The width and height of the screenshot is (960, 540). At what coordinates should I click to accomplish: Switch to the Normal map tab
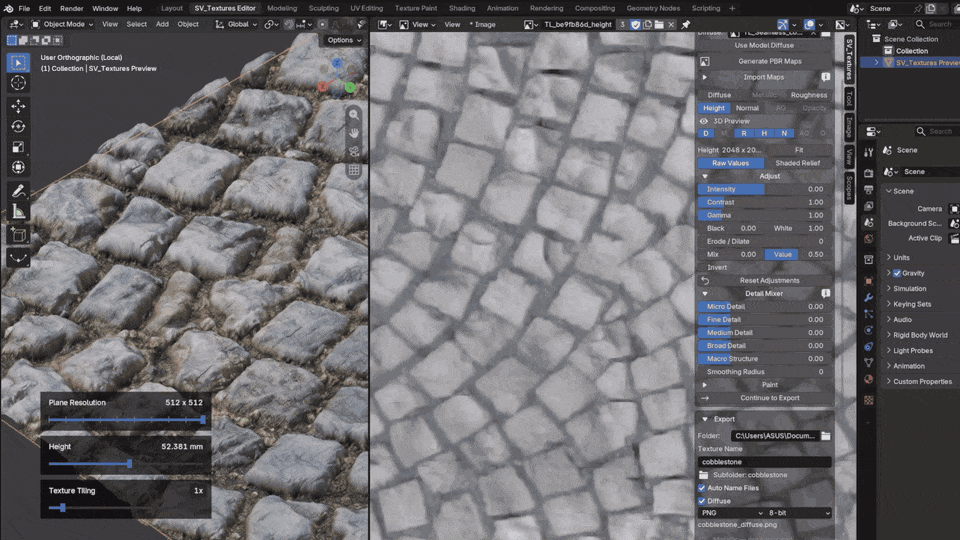747,108
